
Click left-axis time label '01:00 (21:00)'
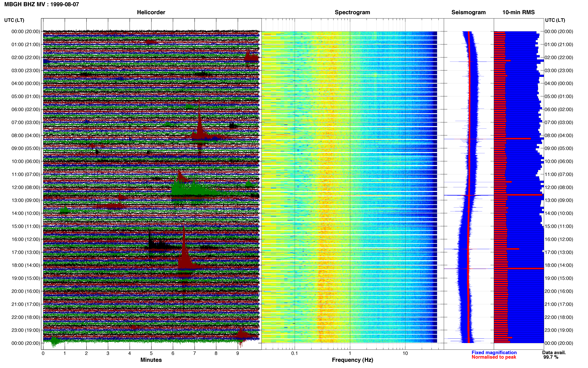[26, 45]
